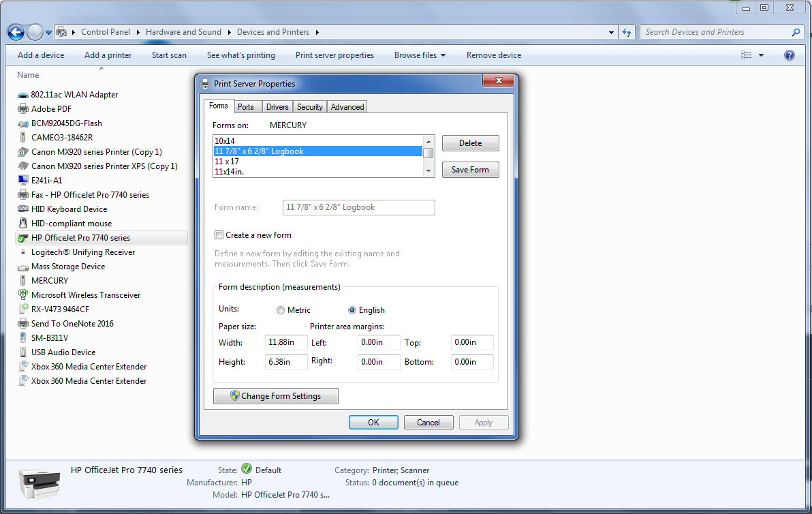Expand the arrow after Control Panel in the breadcrumb
812x514 pixels.
tap(138, 32)
